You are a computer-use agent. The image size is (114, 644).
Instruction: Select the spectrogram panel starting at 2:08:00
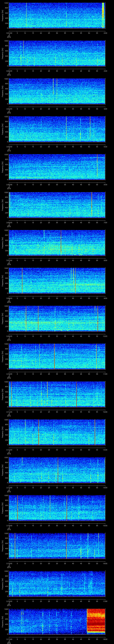[x=57, y=280]
